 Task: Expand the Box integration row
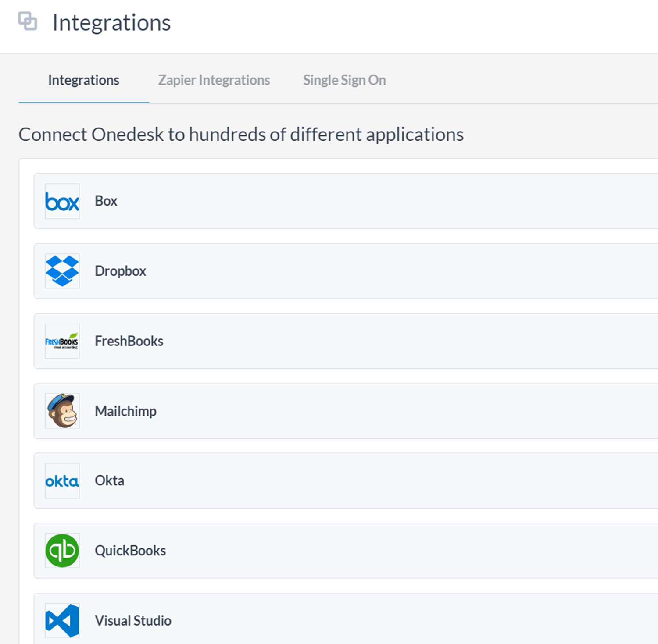[x=346, y=201]
